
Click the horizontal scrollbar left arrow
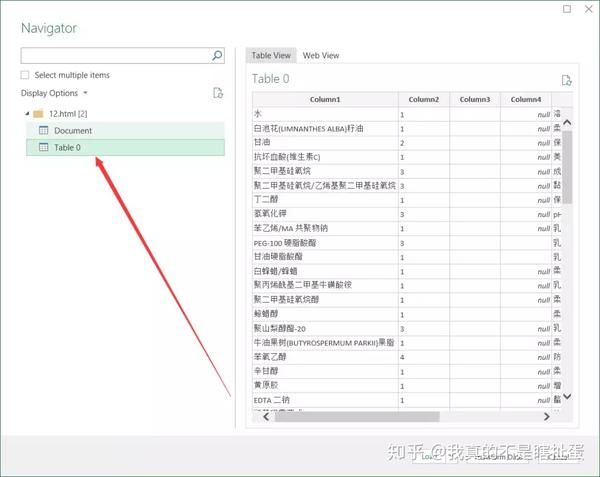[266, 417]
